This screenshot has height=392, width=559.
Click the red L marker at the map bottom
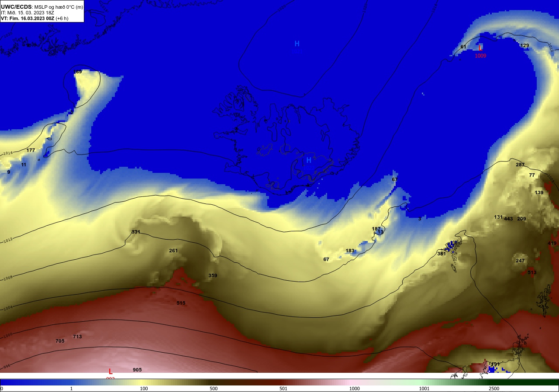point(110,371)
